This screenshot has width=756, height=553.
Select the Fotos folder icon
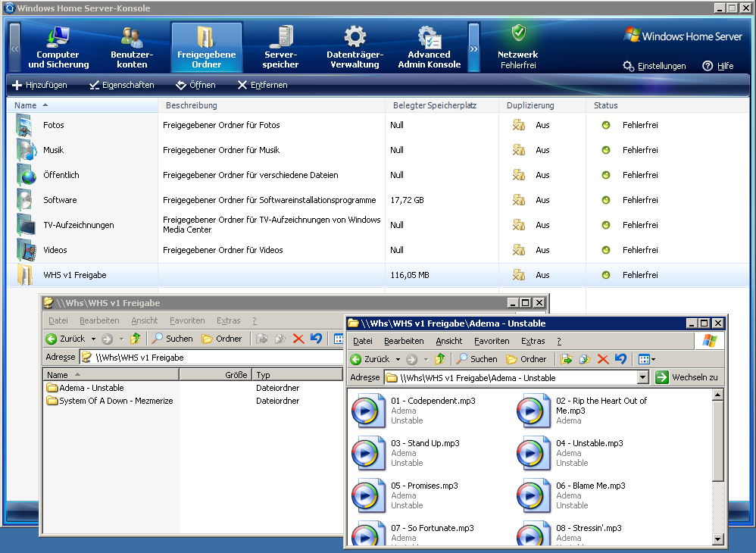pos(24,125)
